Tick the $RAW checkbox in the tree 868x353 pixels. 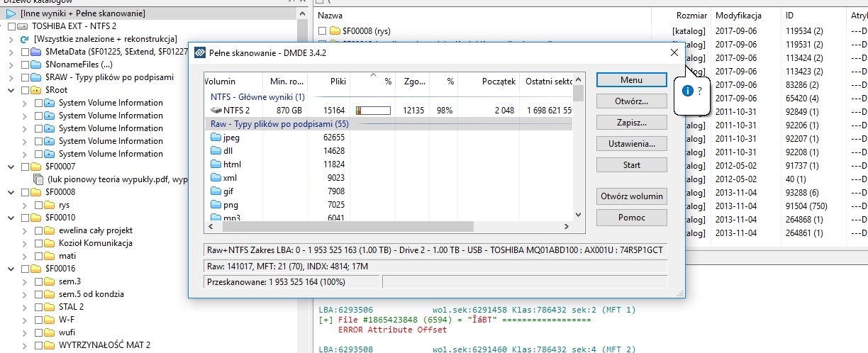25,77
